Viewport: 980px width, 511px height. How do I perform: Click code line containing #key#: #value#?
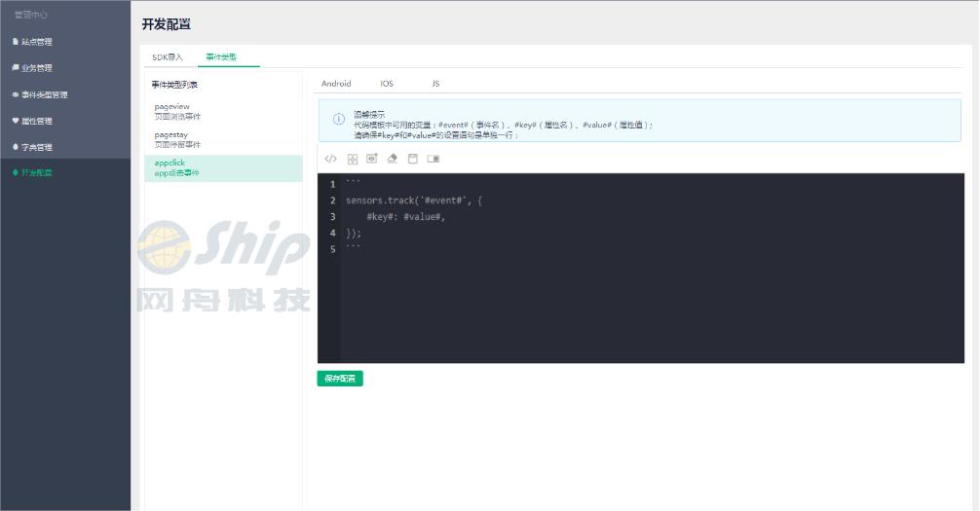(x=406, y=217)
